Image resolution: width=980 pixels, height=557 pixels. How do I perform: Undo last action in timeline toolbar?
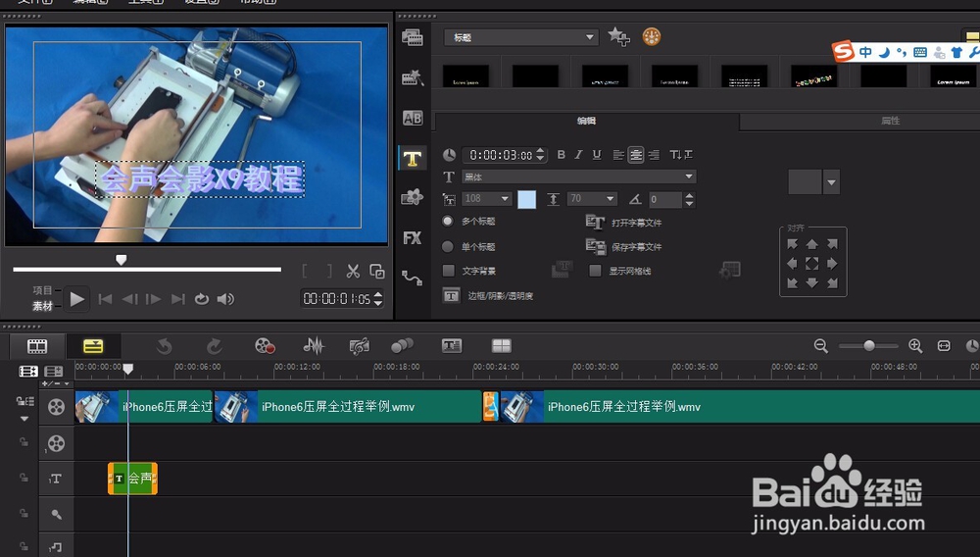click(x=164, y=346)
